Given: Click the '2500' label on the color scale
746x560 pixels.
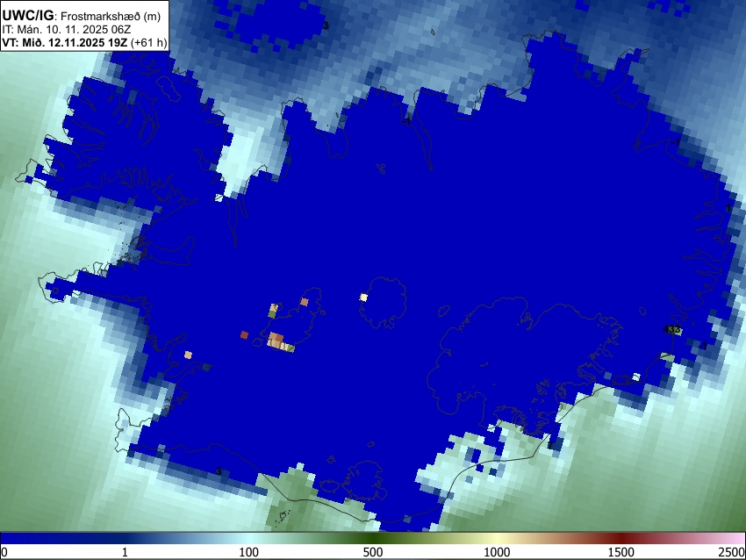Looking at the screenshot, I should click(x=732, y=552).
